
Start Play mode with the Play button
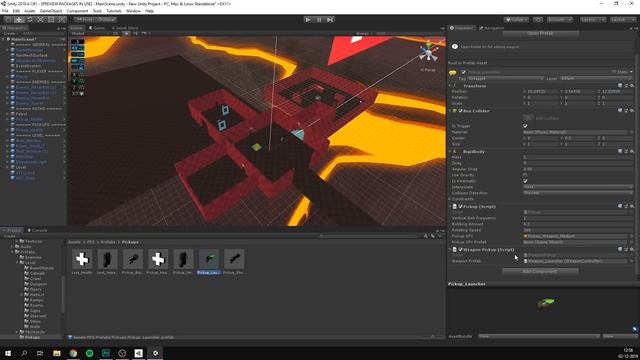pyautogui.click(x=308, y=20)
